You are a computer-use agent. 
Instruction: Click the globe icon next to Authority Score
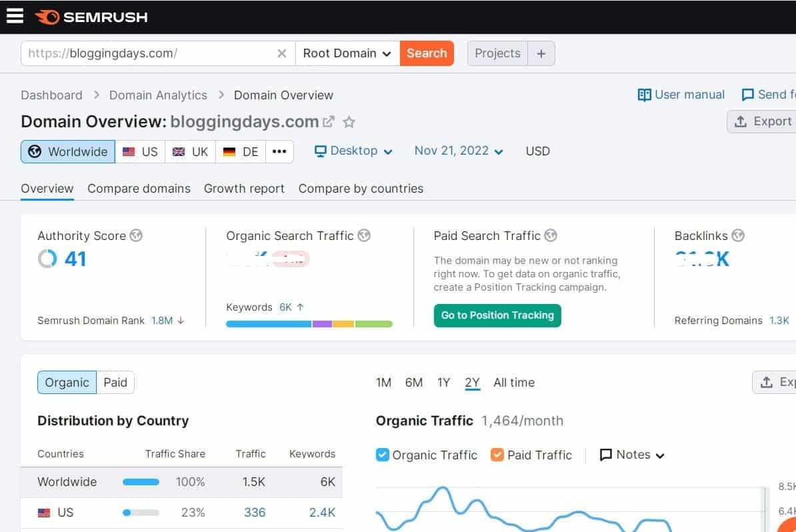tap(136, 235)
